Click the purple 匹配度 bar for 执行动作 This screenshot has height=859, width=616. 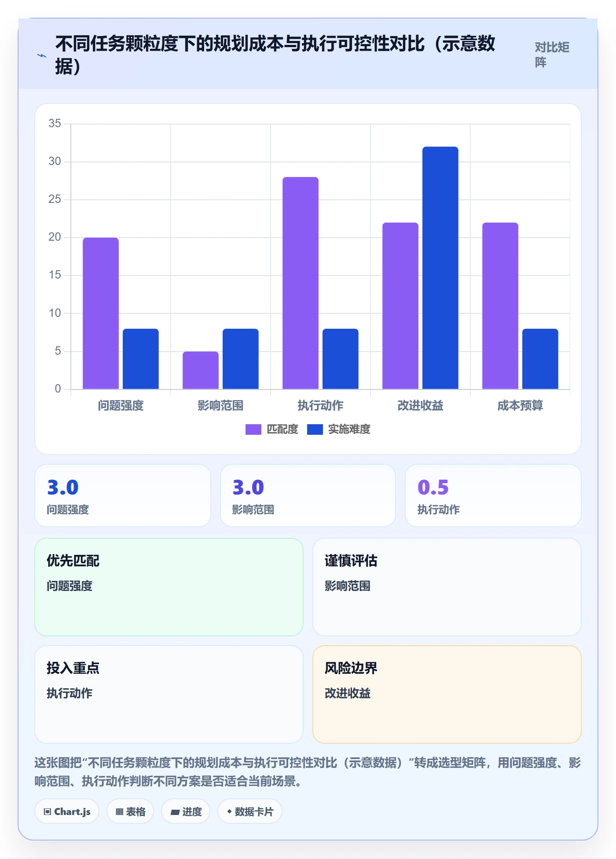point(301,283)
